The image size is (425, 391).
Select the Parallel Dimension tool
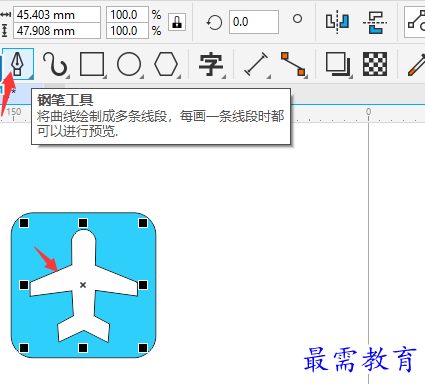(x=256, y=64)
